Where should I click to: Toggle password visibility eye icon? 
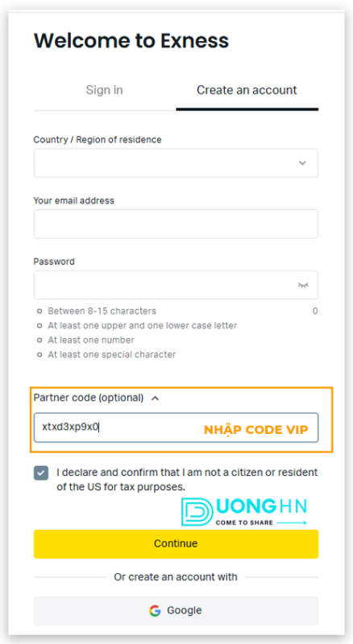point(303,285)
